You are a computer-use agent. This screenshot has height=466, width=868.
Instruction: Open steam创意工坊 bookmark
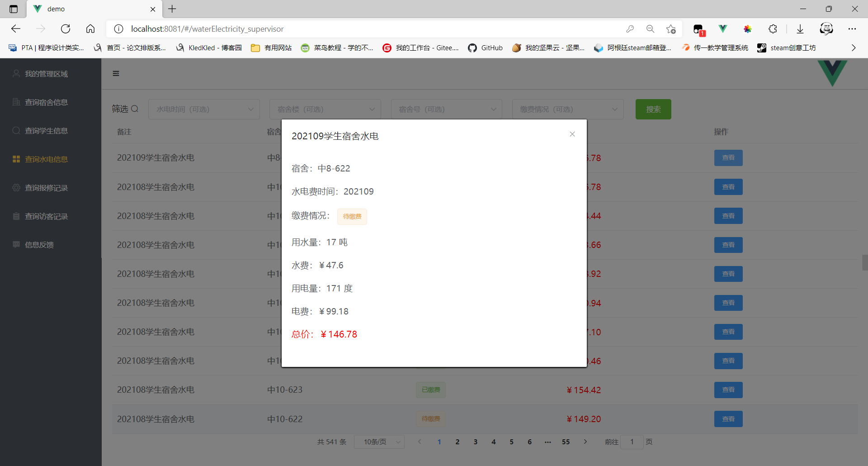787,48
